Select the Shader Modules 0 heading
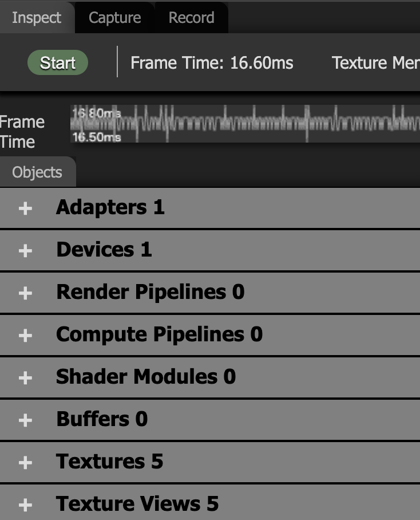The height and width of the screenshot is (520, 420). click(x=146, y=377)
